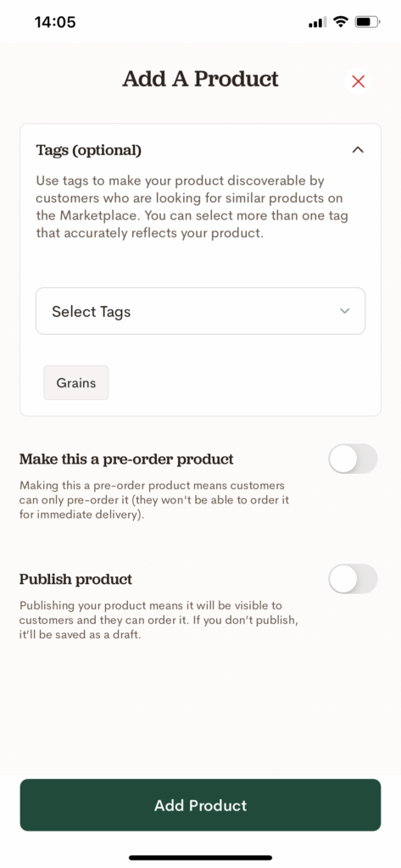The height and width of the screenshot is (868, 401).
Task: Tap the home indicator bar
Action: 200,858
